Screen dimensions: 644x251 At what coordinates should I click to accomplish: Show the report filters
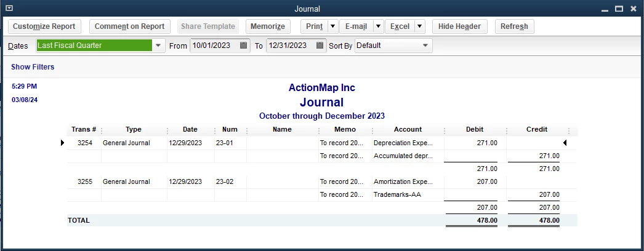pos(33,67)
